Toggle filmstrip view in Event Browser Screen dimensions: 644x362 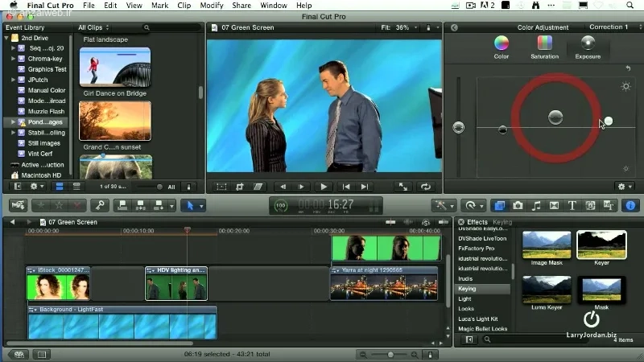pyautogui.click(x=60, y=187)
